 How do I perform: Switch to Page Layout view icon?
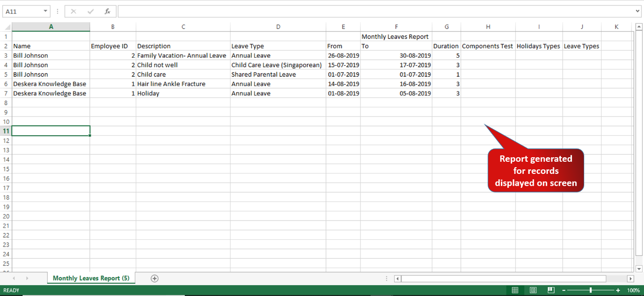[533, 290]
